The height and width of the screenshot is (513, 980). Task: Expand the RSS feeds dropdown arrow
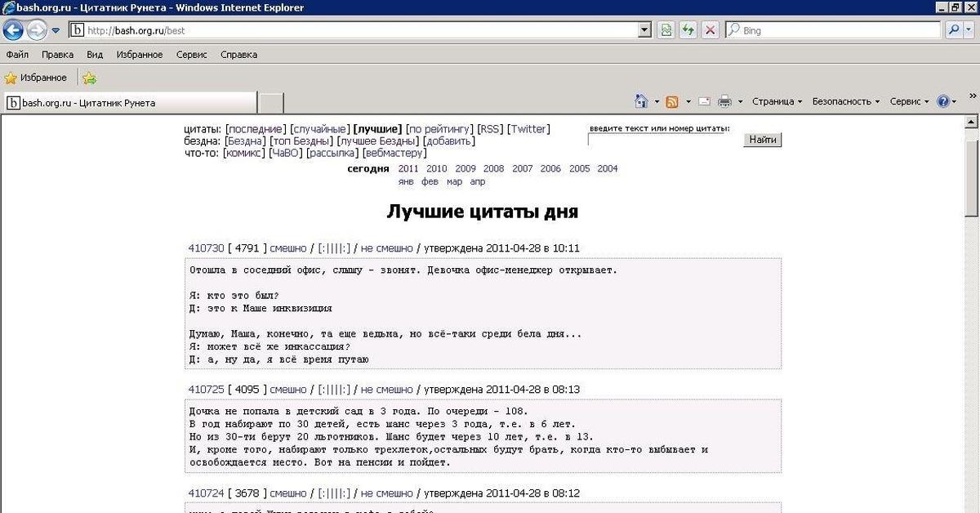click(x=688, y=102)
